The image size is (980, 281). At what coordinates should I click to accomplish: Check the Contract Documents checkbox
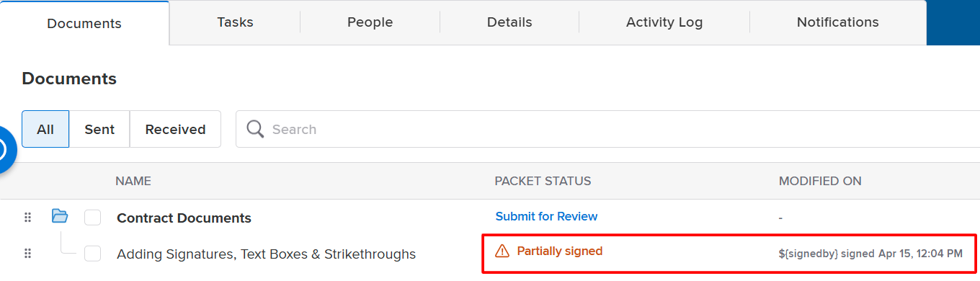tap(92, 217)
